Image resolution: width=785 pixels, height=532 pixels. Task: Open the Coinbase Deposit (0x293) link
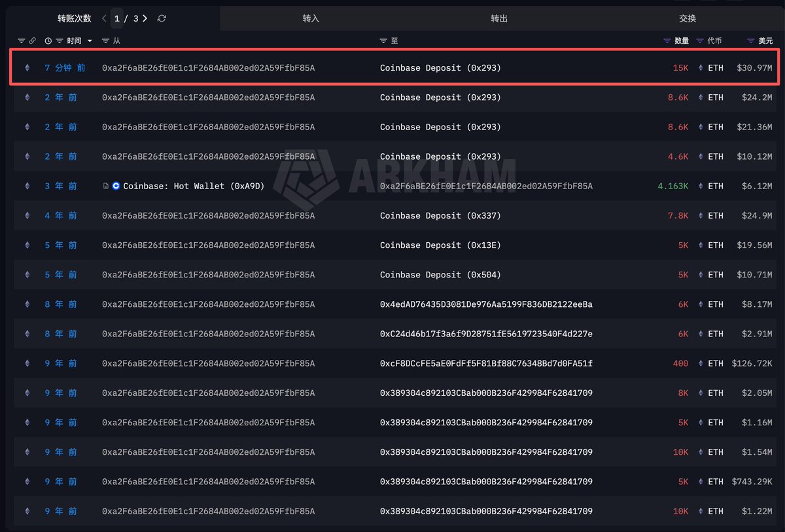(x=440, y=67)
